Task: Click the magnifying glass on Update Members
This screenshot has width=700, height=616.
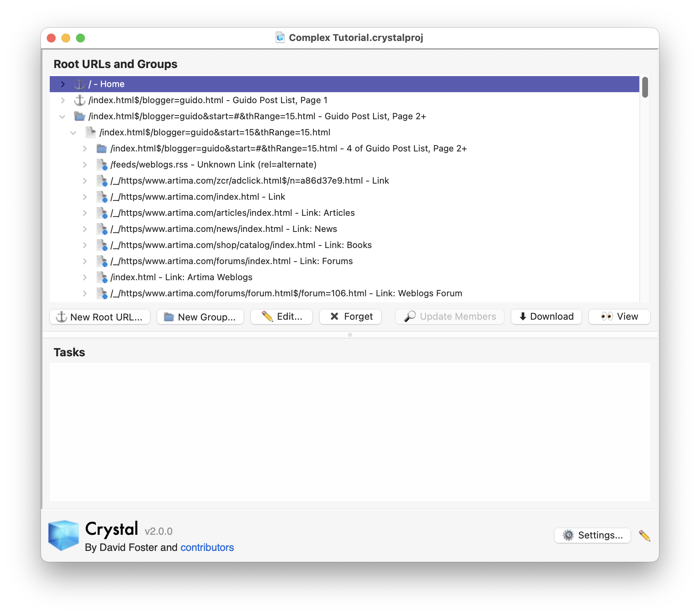Action: [x=410, y=316]
